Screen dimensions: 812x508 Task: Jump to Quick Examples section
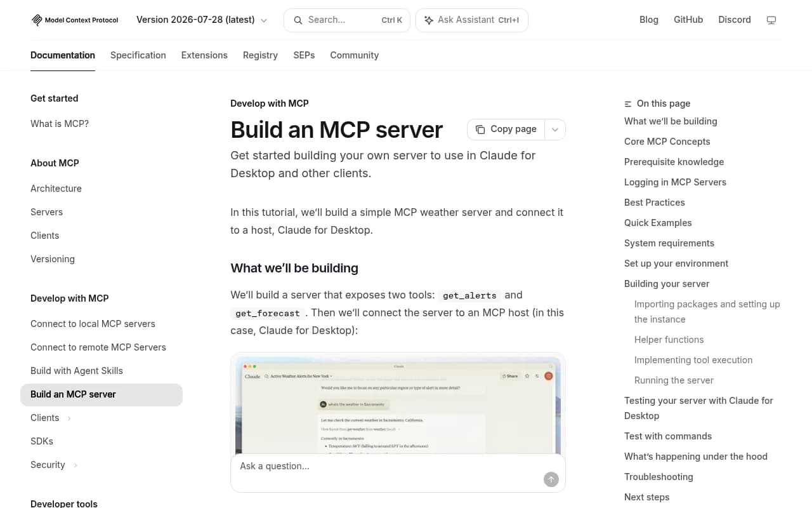pyautogui.click(x=658, y=223)
